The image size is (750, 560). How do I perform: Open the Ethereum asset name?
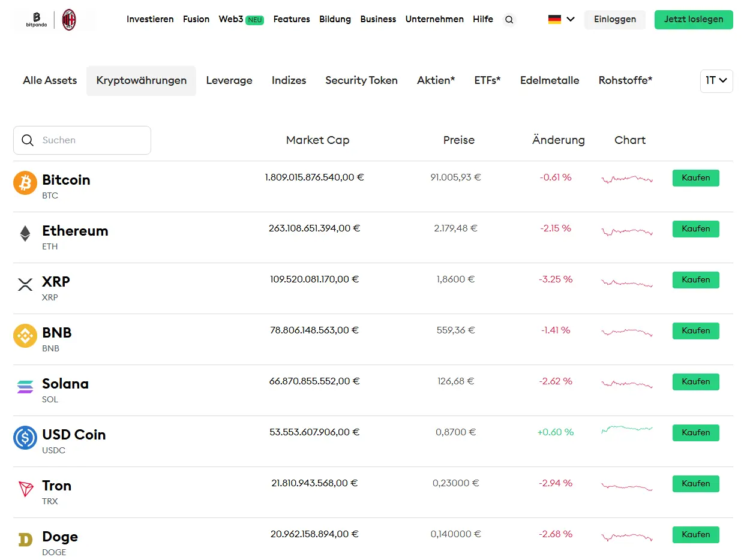click(x=75, y=231)
